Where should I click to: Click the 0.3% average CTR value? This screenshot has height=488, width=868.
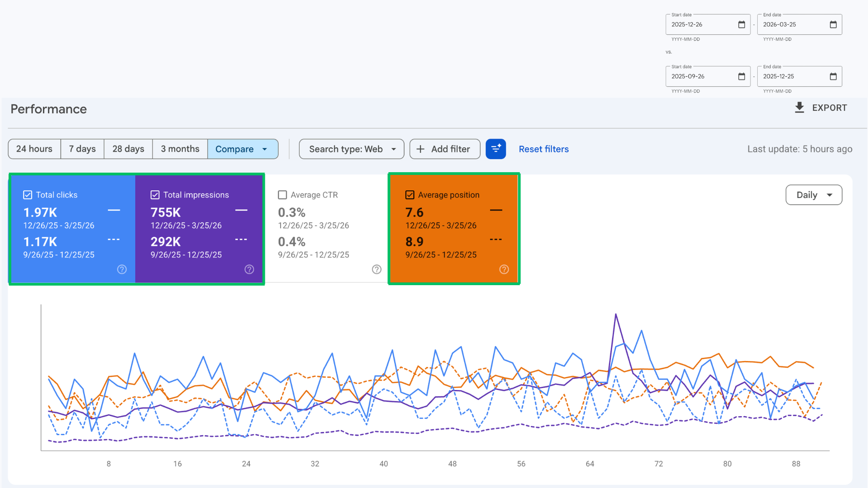point(292,212)
